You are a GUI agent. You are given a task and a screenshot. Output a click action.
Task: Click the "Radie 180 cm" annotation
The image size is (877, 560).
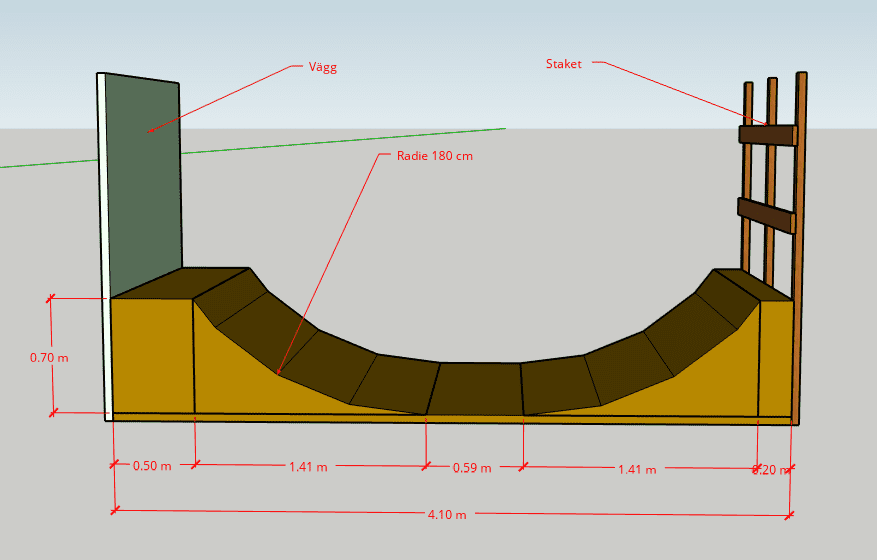434,156
